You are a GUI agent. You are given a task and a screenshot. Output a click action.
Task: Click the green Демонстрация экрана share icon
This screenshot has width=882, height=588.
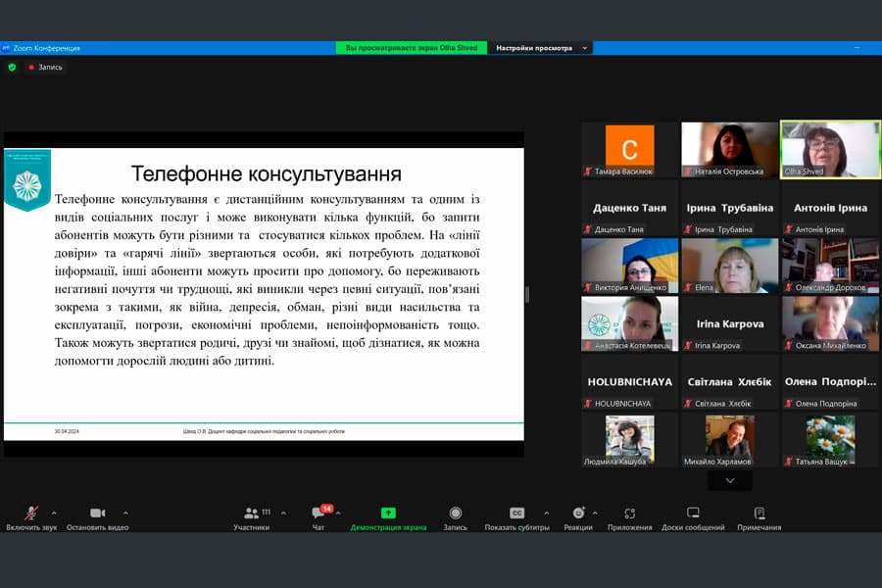click(388, 514)
